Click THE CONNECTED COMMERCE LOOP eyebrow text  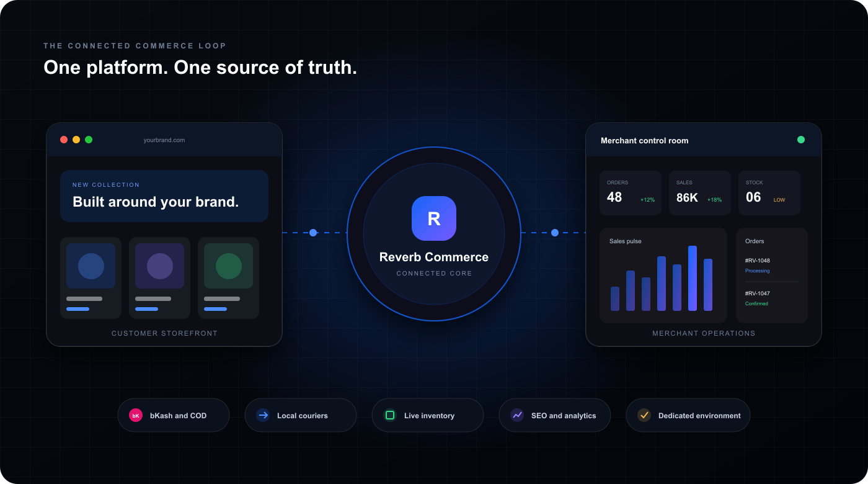pyautogui.click(x=135, y=46)
